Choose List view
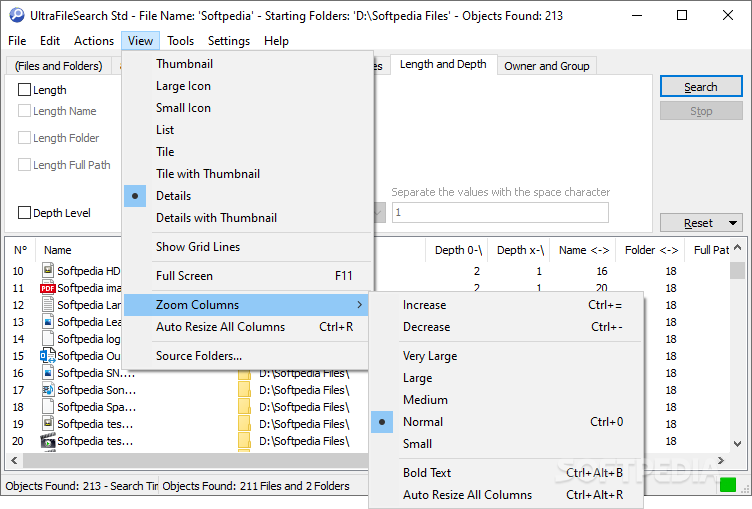This screenshot has height=509, width=752. [x=247, y=130]
